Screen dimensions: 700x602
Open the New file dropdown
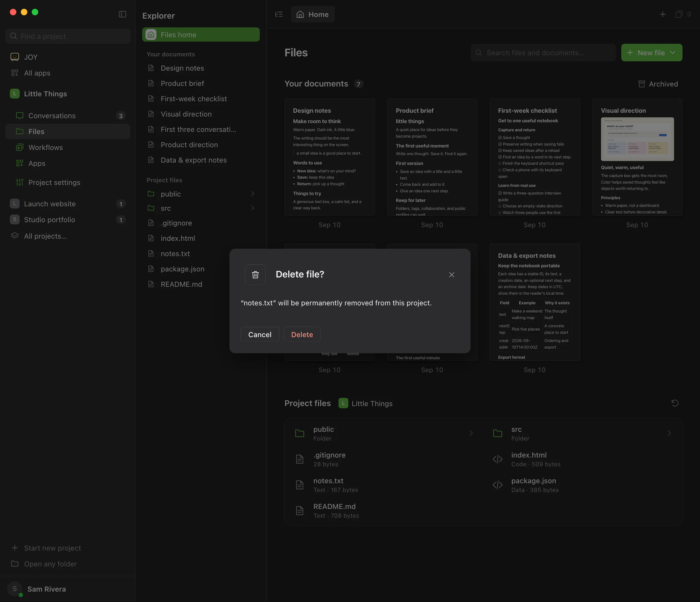651,53
